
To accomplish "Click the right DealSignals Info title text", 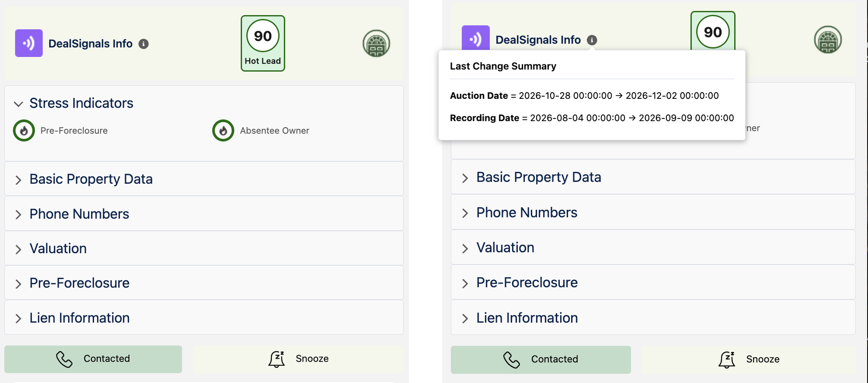I will coord(538,40).
